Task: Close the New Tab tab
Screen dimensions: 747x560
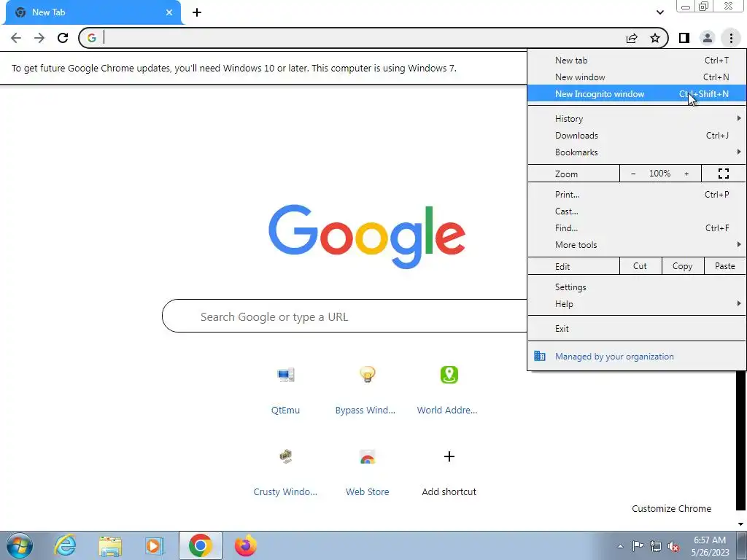Action: [x=169, y=12]
